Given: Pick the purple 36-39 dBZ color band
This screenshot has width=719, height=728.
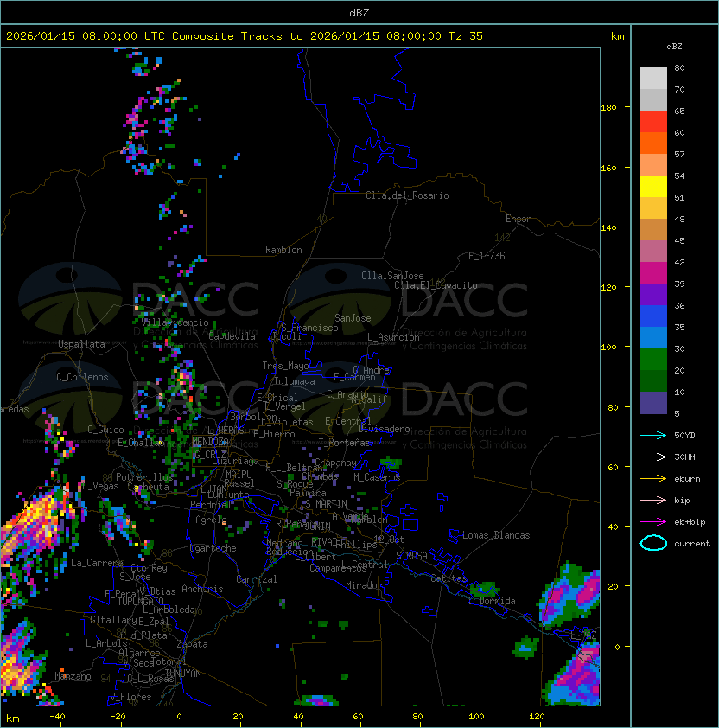Looking at the screenshot, I should [x=653, y=295].
